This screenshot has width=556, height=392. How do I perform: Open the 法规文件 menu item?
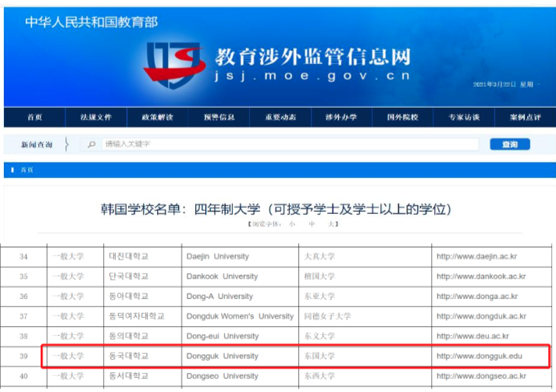click(96, 117)
